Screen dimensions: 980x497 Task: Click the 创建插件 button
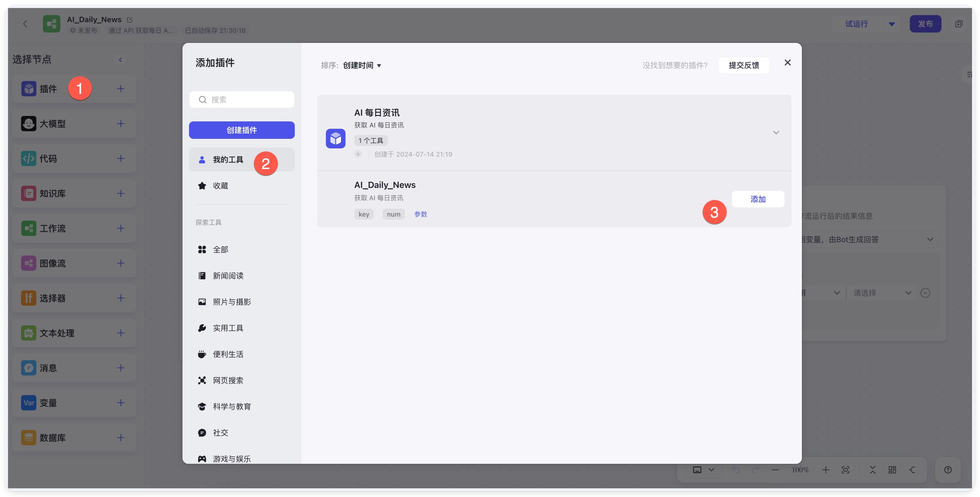tap(242, 130)
